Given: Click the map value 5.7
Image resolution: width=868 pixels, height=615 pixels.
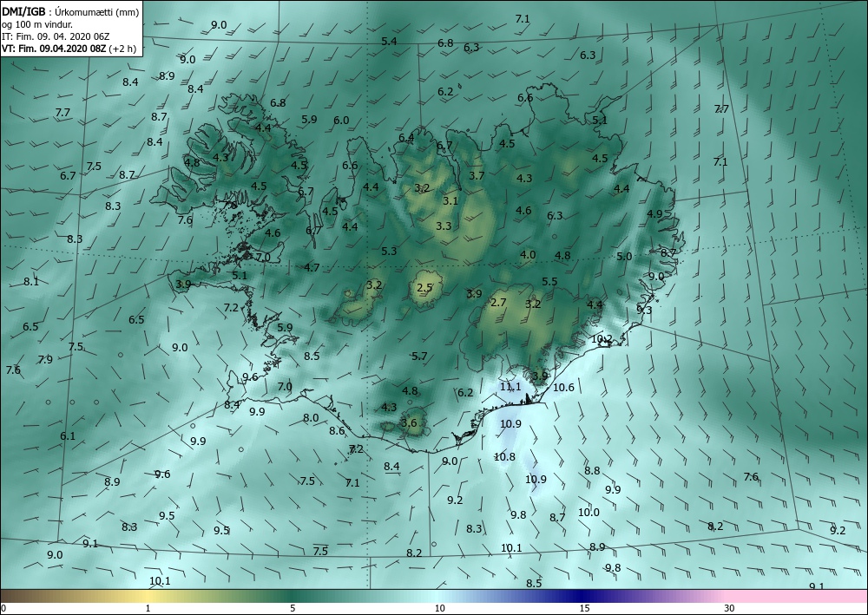Looking at the screenshot, I should (419, 357).
